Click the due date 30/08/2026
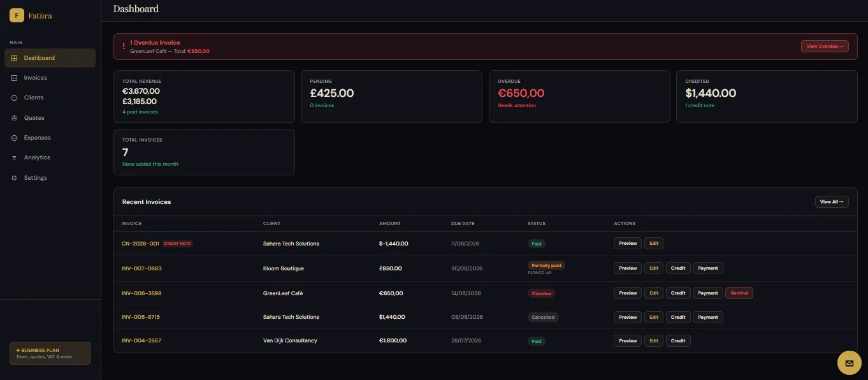The height and width of the screenshot is (380, 868). tap(467, 268)
